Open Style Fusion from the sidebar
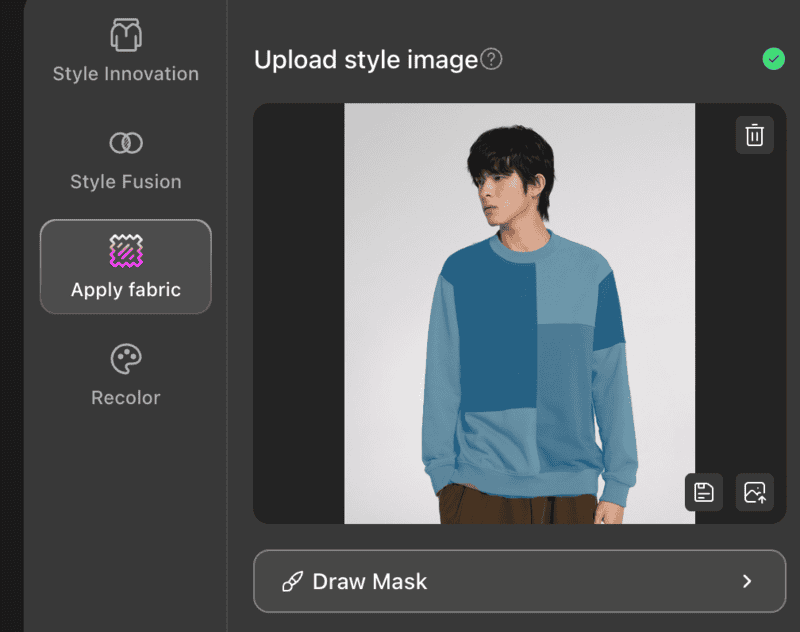The height and width of the screenshot is (632, 800). [x=125, y=160]
